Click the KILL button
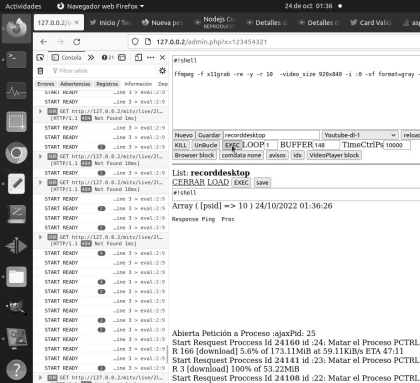Image resolution: width=420 pixels, height=383 pixels. pyautogui.click(x=181, y=145)
